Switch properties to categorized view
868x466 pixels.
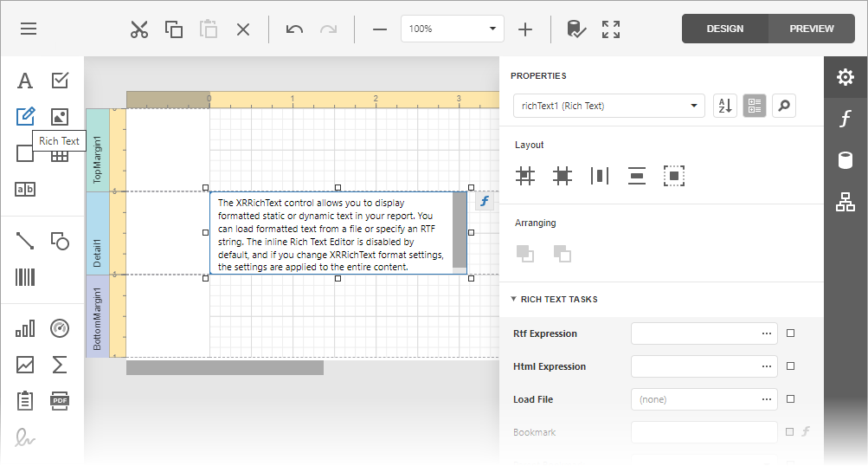[x=755, y=106]
